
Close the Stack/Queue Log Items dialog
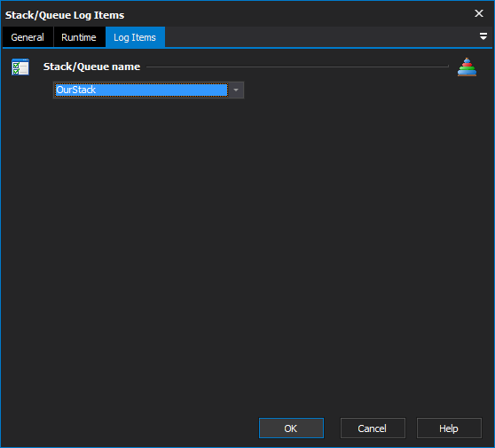pyautogui.click(x=479, y=13)
